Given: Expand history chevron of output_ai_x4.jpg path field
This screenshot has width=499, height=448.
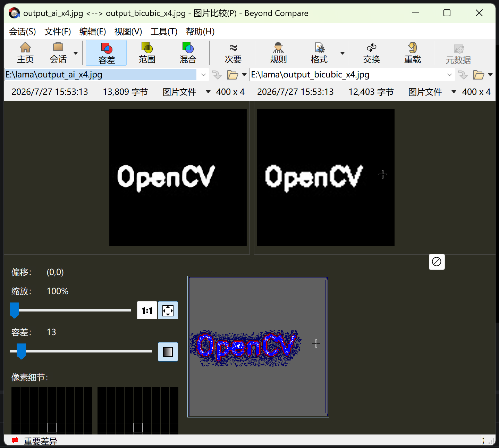Looking at the screenshot, I should pyautogui.click(x=203, y=75).
